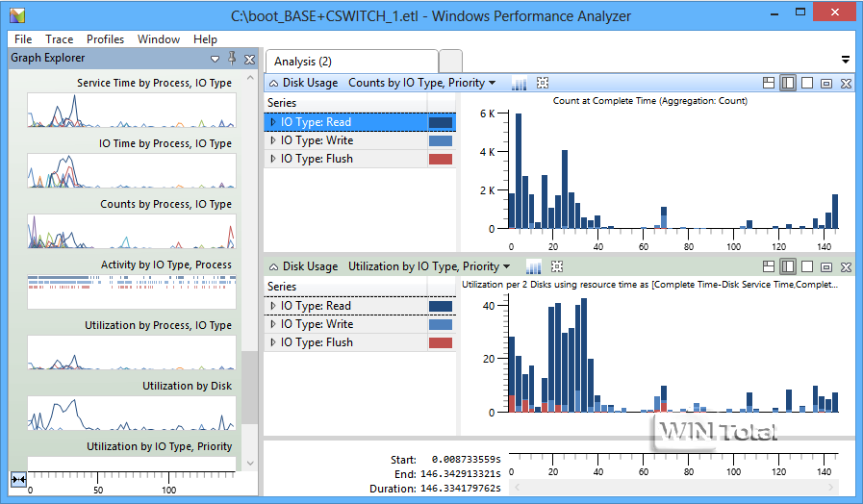
Task: Show table only layout in Utilization panel
Action: (807, 266)
